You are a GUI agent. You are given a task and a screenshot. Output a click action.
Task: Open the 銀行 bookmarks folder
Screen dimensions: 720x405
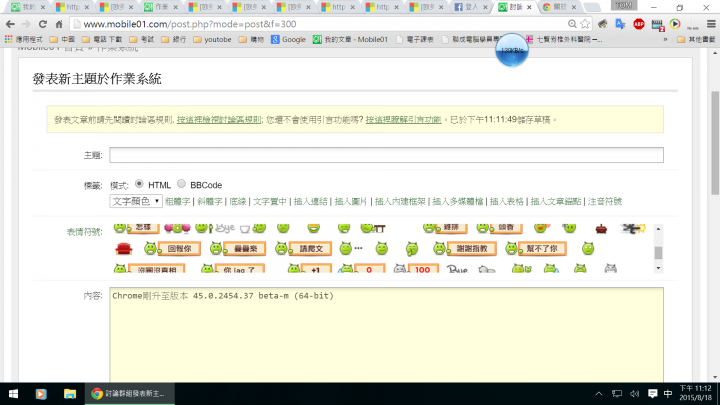[x=174, y=39]
